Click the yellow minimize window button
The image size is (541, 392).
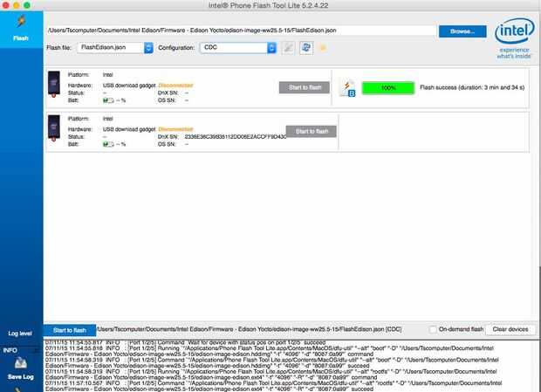(x=17, y=5)
